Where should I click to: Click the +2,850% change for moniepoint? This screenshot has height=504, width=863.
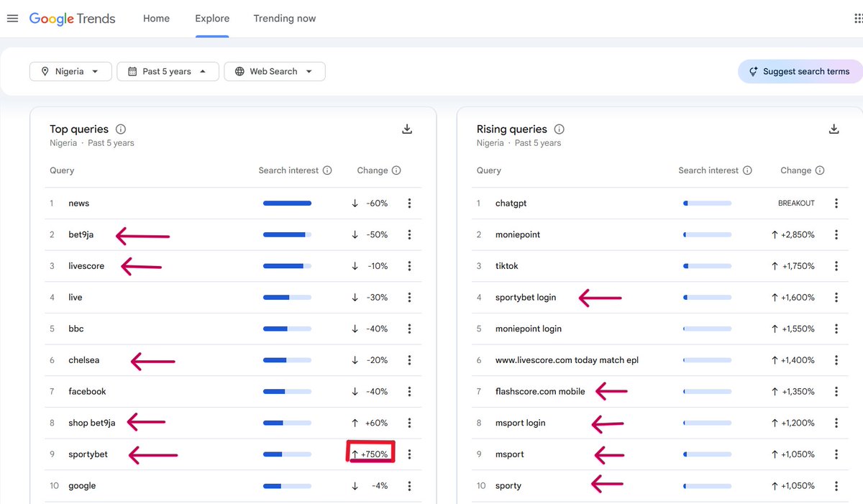click(x=793, y=234)
